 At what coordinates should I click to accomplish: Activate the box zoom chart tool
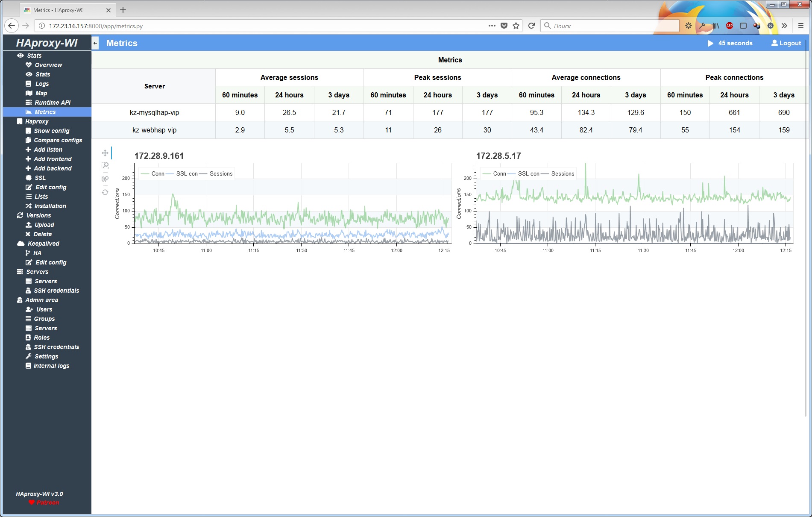[x=105, y=166]
